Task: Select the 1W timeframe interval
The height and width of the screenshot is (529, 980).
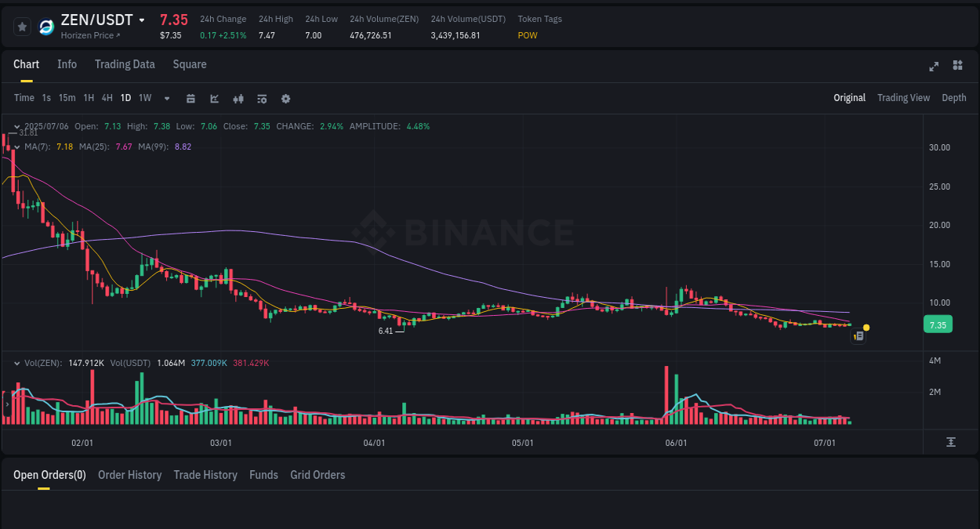Action: 144,98
